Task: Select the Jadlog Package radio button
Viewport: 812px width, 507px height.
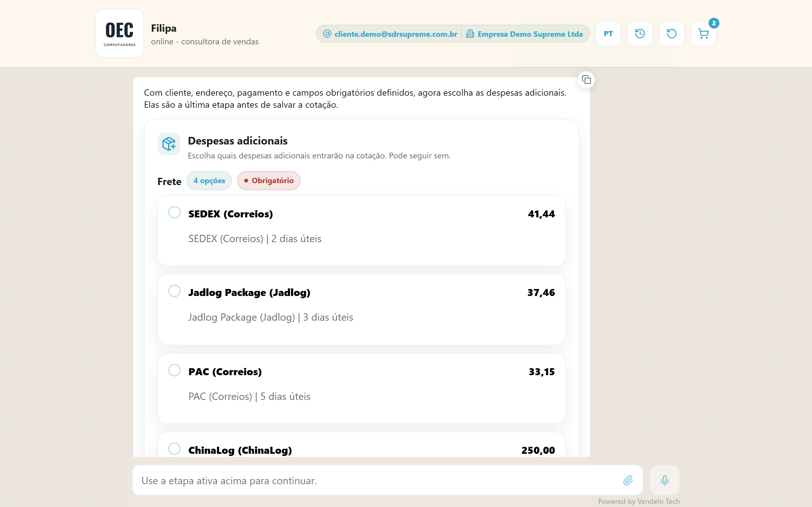Action: [x=174, y=291]
